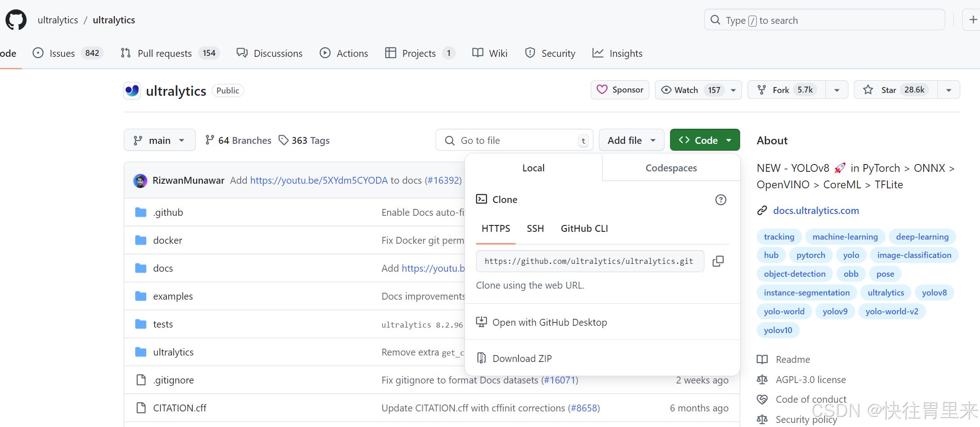Open the Projects tab

[x=420, y=53]
